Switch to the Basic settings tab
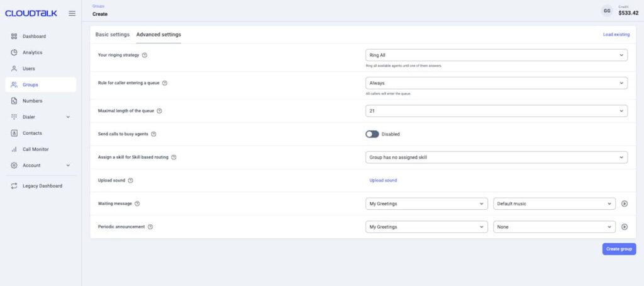Image resolution: width=644 pixels, height=286 pixels. pos(112,35)
